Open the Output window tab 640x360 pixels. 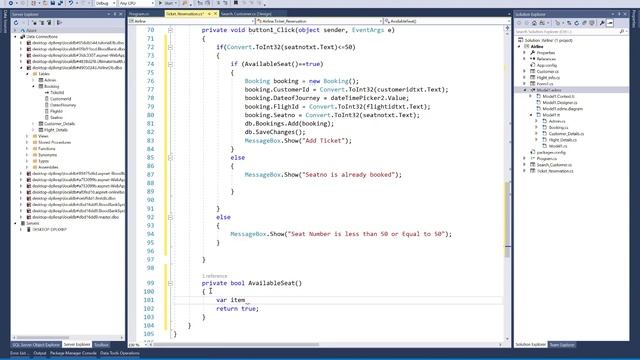tap(40, 353)
